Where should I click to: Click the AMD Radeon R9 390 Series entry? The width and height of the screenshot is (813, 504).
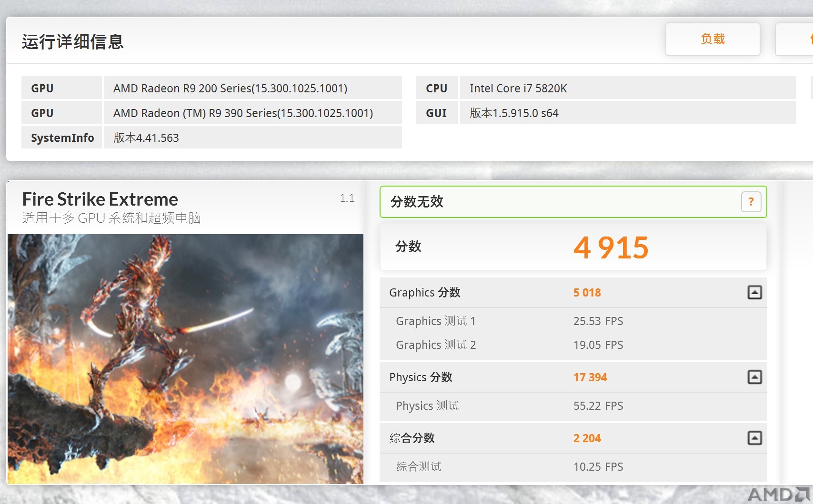pyautogui.click(x=253, y=113)
